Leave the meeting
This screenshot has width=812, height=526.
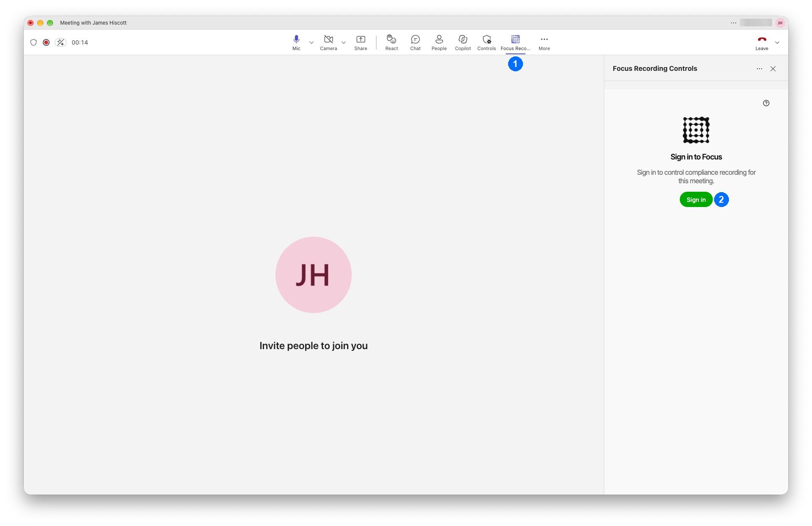click(x=762, y=42)
